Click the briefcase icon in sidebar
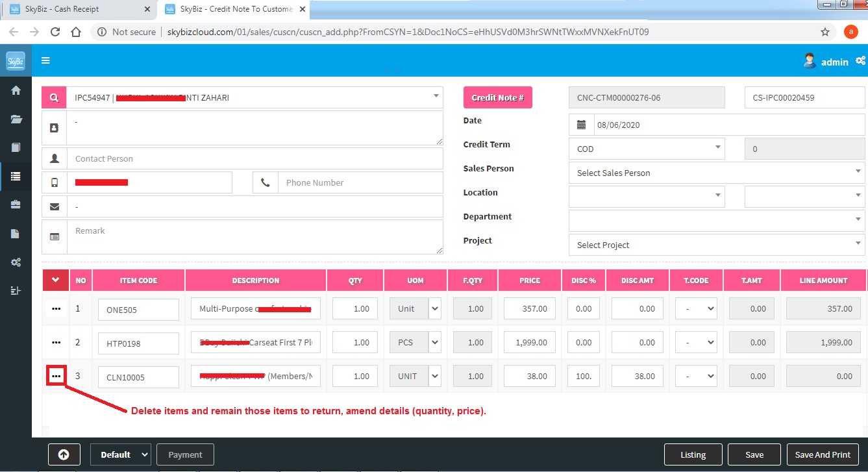Viewport: 868px width, 472px height. click(16, 205)
